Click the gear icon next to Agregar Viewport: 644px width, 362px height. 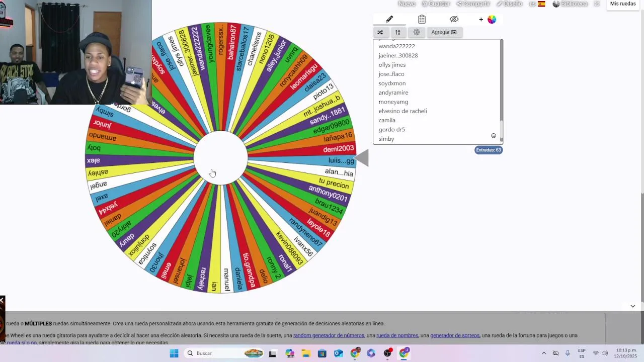pyautogui.click(x=417, y=32)
